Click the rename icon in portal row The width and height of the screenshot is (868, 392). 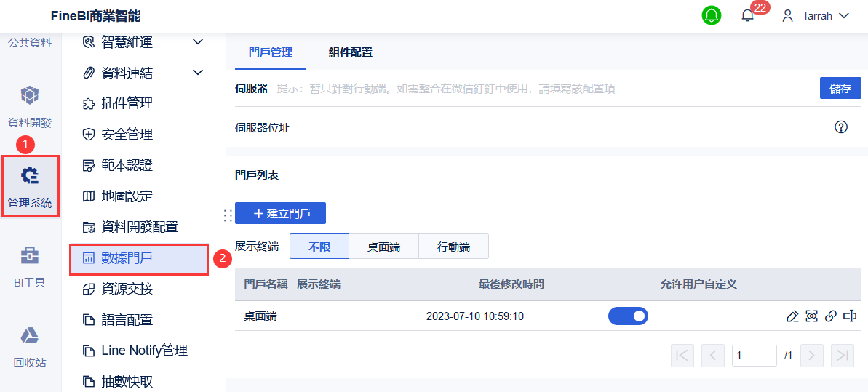850,316
